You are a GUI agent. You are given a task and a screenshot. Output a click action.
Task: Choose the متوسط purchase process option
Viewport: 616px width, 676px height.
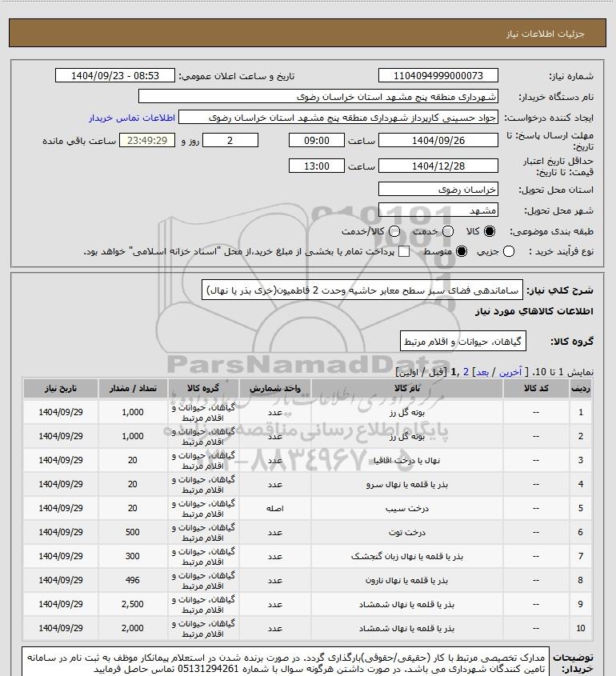click(462, 251)
